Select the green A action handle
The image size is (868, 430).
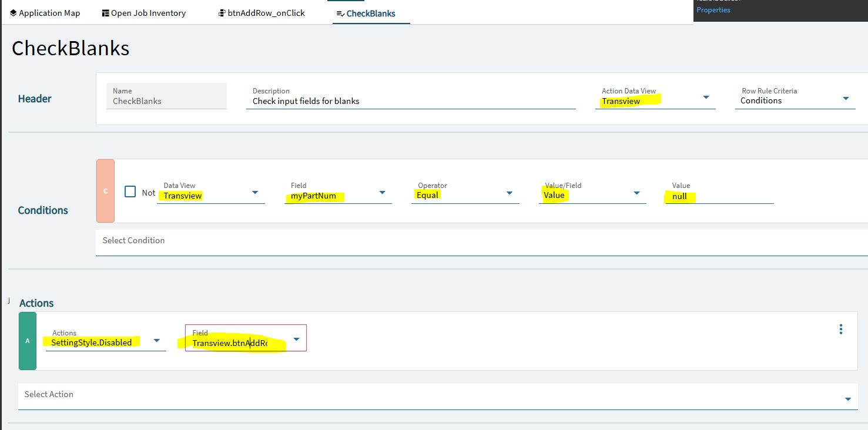coord(28,341)
